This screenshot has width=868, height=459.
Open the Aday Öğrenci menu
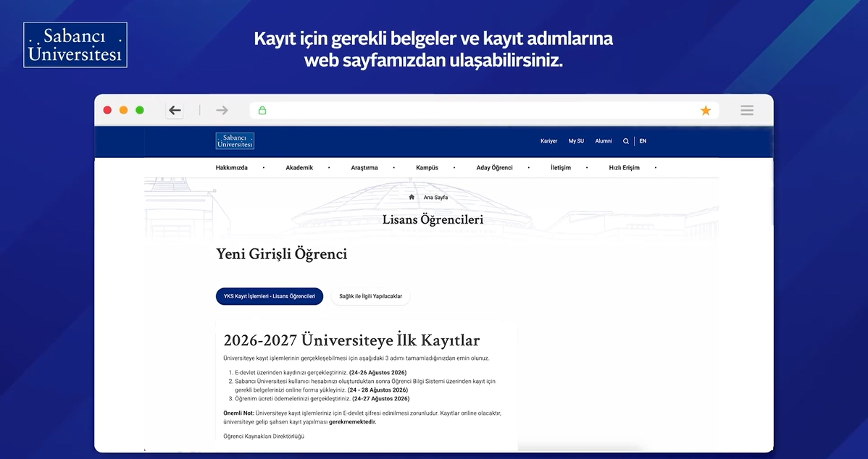click(x=494, y=167)
